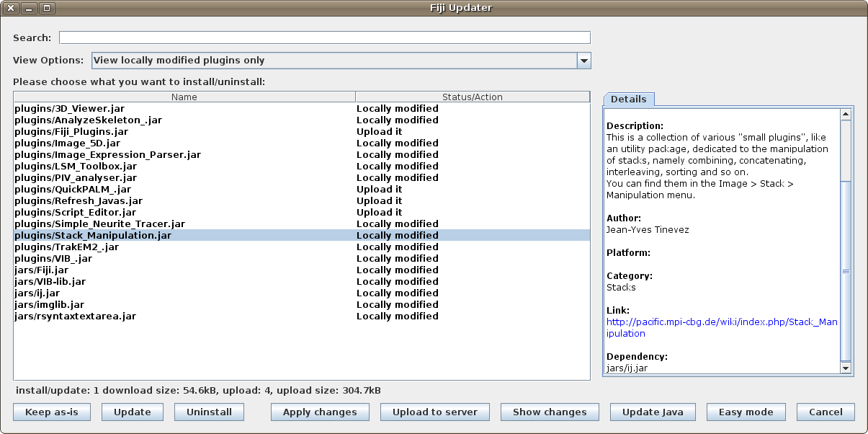Click the Search input field
The width and height of the screenshot is (868, 434).
324,37
